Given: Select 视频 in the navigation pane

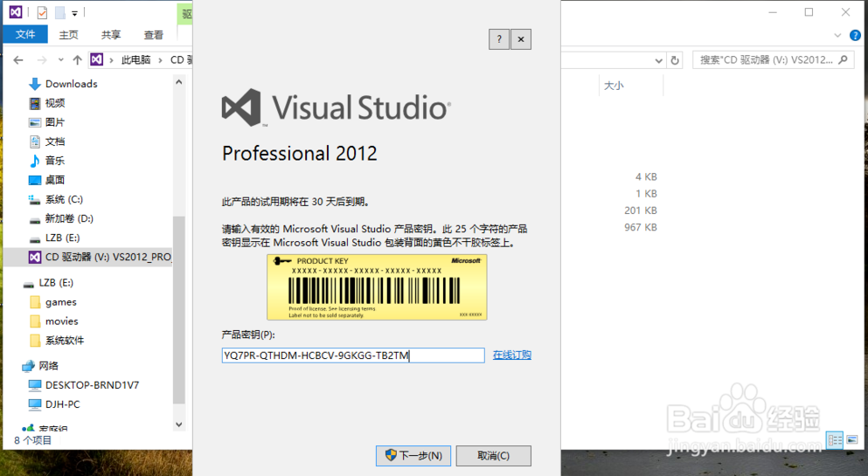Looking at the screenshot, I should pyautogui.click(x=55, y=103).
